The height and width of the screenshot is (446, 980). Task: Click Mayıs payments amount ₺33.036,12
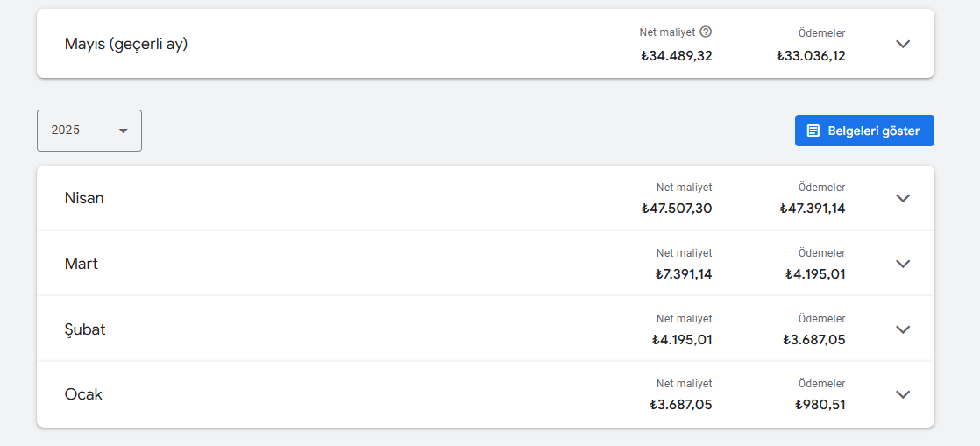[811, 56]
